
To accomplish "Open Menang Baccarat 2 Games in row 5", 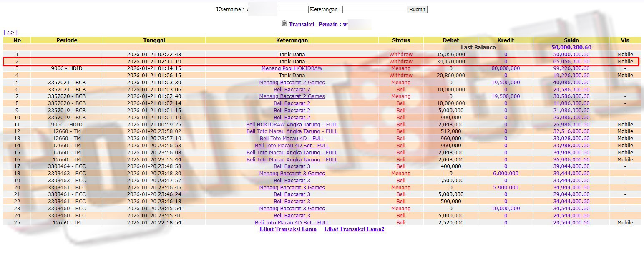I will [x=292, y=83].
